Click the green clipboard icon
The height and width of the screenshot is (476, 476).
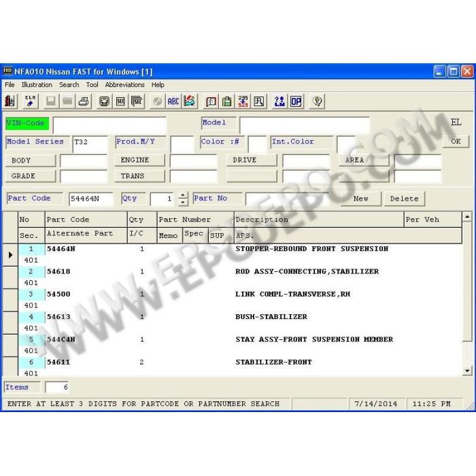click(x=226, y=101)
